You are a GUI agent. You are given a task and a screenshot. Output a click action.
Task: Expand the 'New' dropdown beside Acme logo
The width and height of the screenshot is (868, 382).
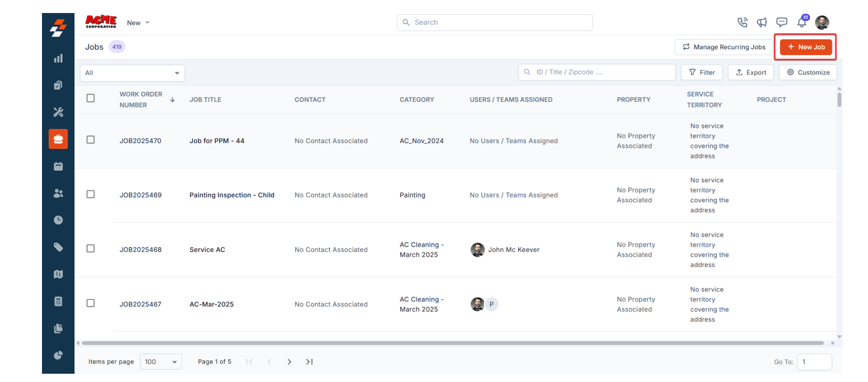click(x=138, y=23)
